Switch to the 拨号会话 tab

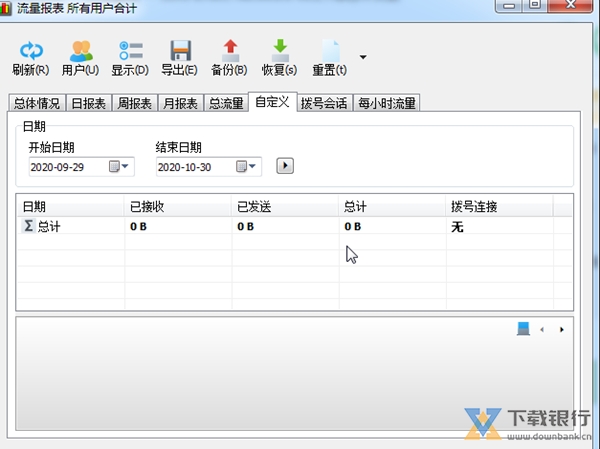(x=324, y=103)
